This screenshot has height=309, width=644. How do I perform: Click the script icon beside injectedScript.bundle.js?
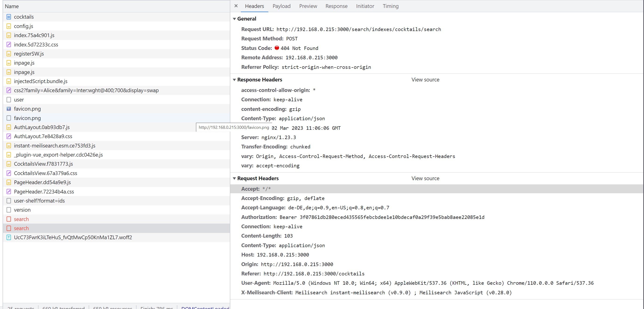pos(9,81)
